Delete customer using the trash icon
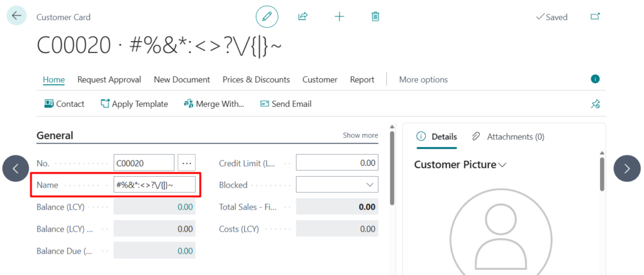The image size is (644, 275). [x=375, y=17]
